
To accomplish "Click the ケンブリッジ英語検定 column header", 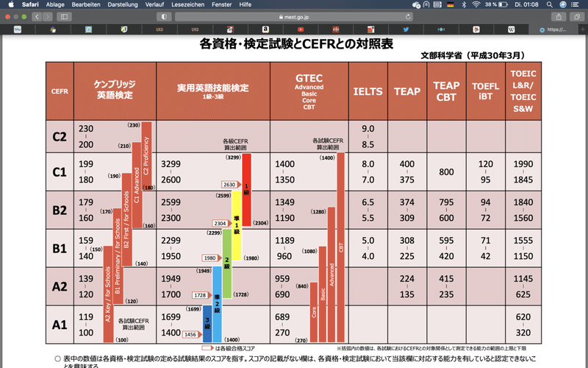I will [115, 90].
